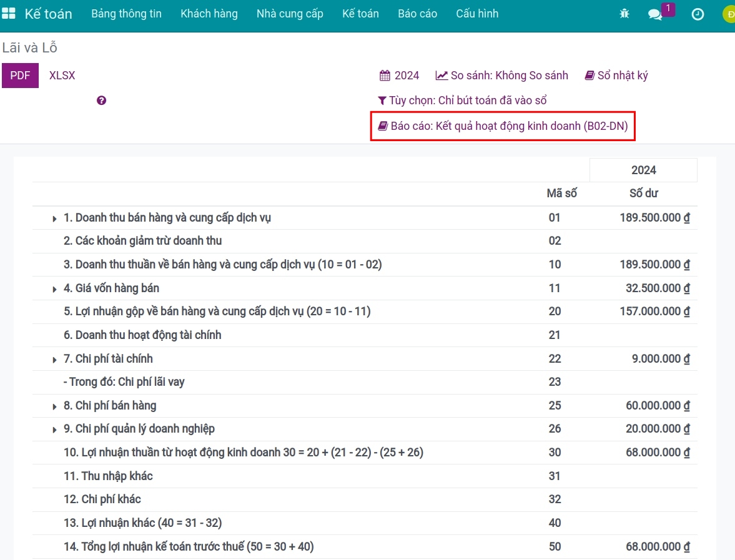735x560 pixels.
Task: Click the question mark help icon
Action: pos(102,101)
